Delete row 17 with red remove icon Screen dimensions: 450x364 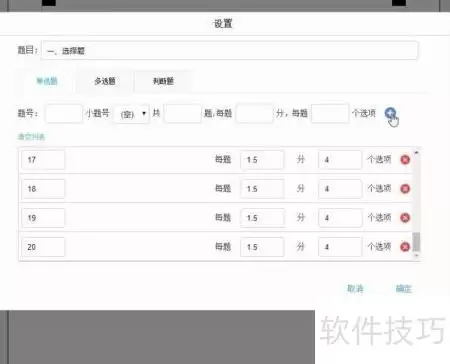click(x=405, y=160)
